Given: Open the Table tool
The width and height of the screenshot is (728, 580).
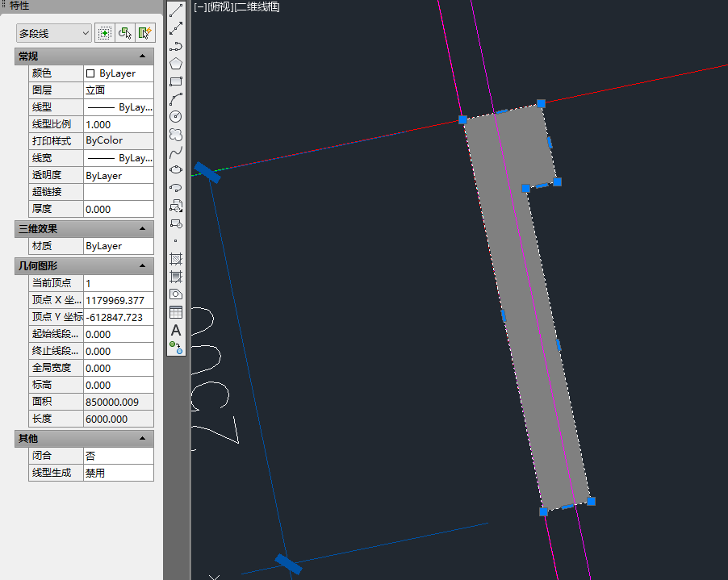Looking at the screenshot, I should click(176, 312).
